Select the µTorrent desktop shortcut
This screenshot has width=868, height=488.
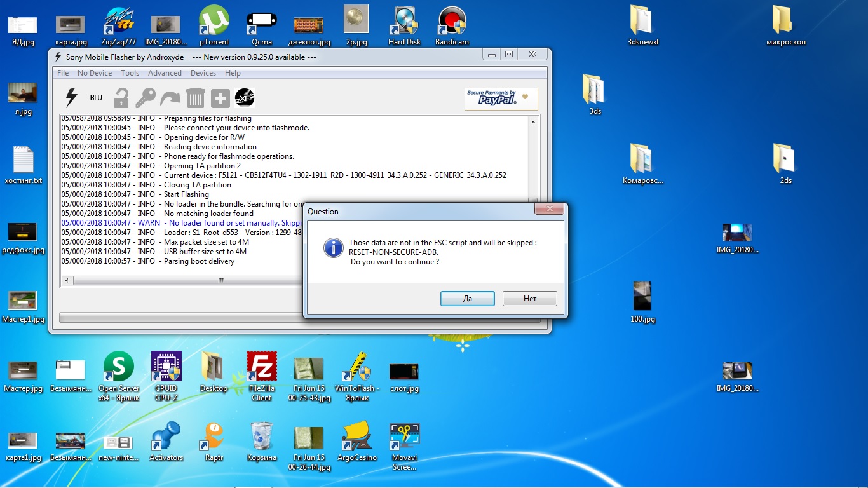point(214,25)
